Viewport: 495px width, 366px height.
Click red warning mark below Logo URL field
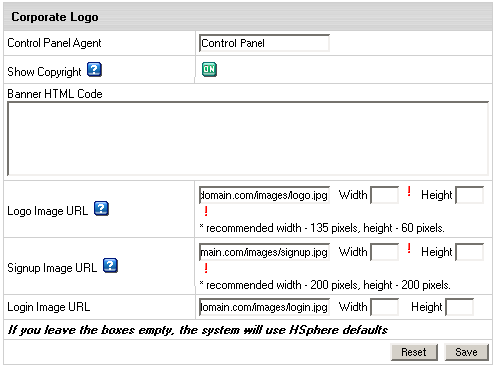[x=206, y=211]
